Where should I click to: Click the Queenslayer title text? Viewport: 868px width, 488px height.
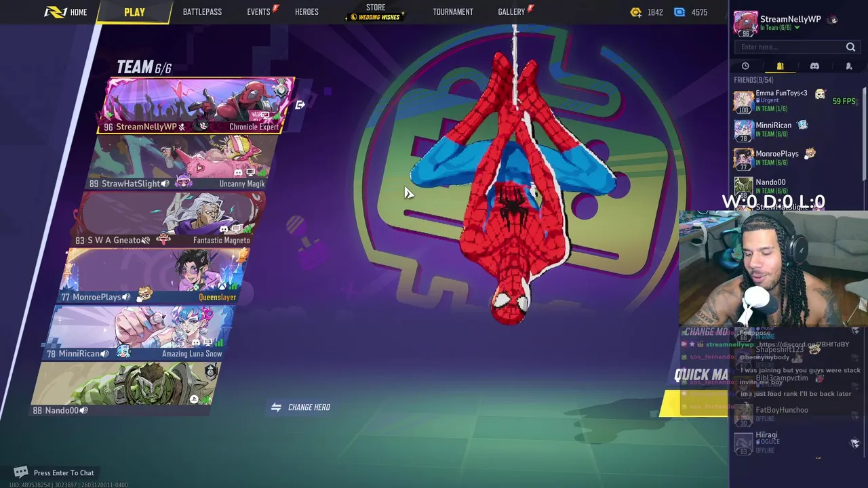point(218,297)
